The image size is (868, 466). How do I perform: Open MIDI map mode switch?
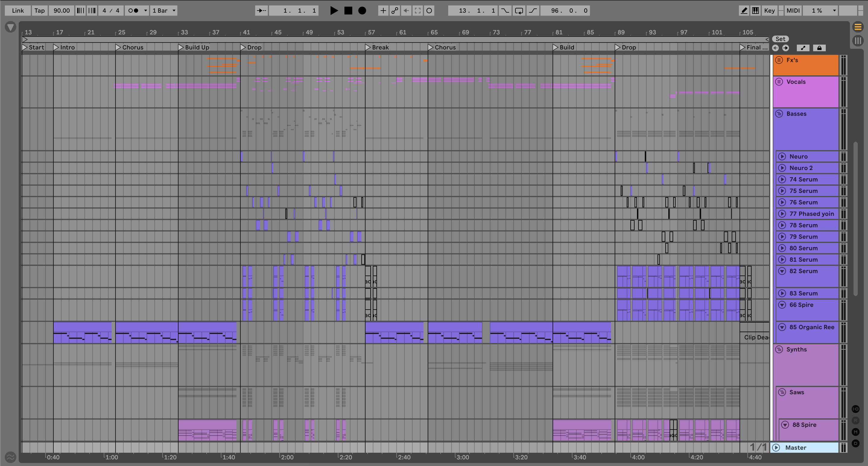pos(793,11)
